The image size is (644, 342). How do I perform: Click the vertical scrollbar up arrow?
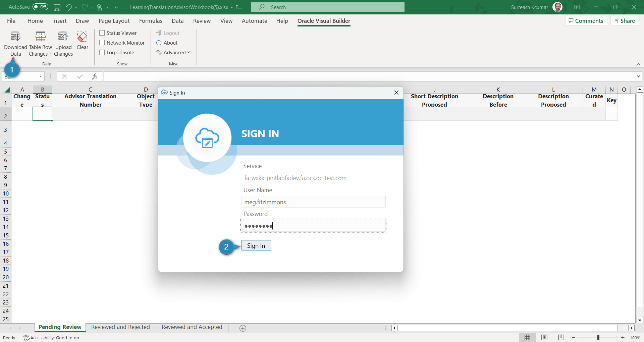640,90
